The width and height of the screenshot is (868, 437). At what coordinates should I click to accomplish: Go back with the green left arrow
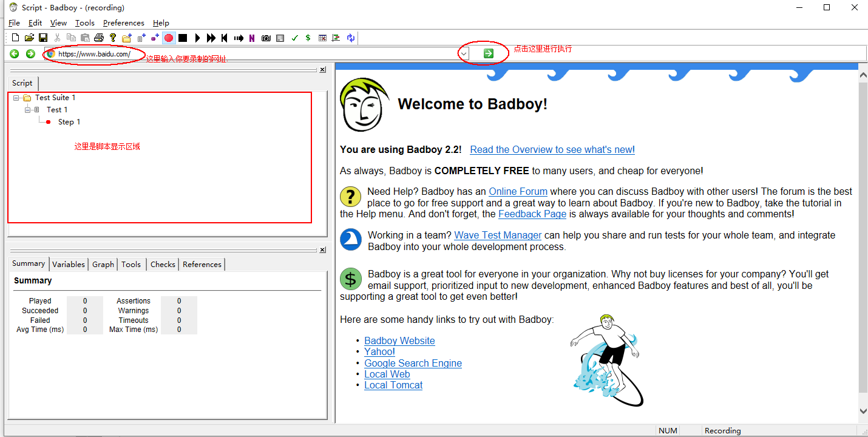(x=15, y=53)
